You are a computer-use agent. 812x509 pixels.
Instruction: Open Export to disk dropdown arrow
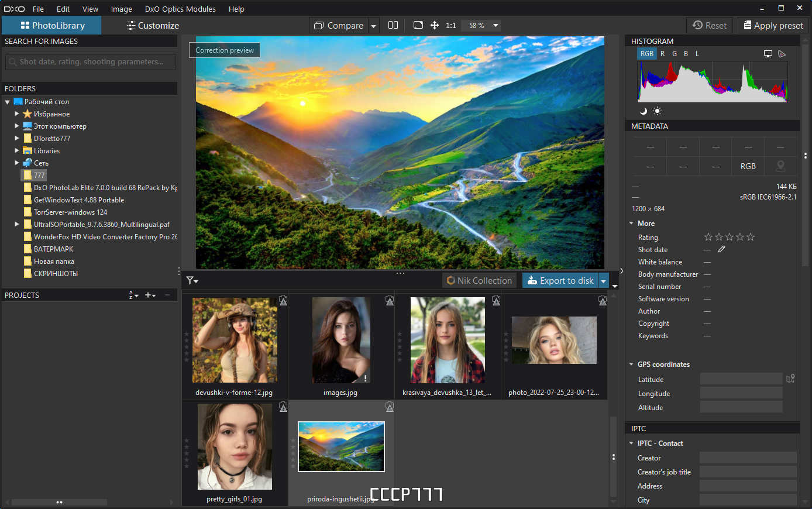point(603,281)
